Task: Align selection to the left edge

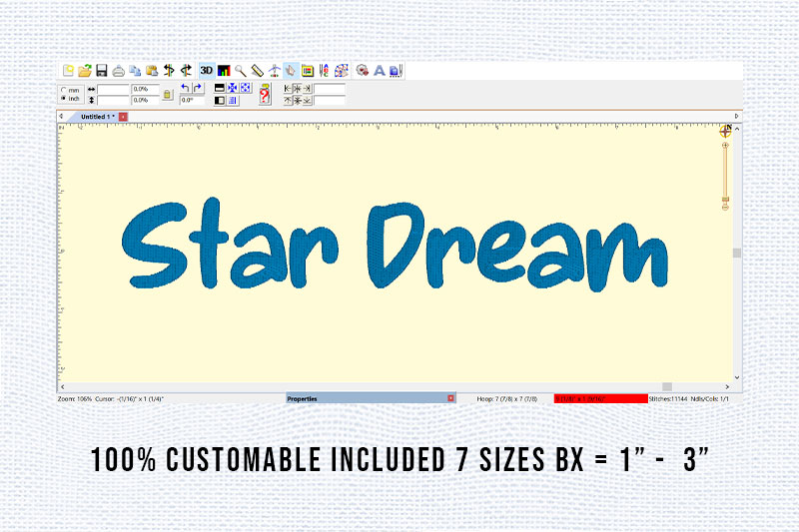Action: coord(288,89)
